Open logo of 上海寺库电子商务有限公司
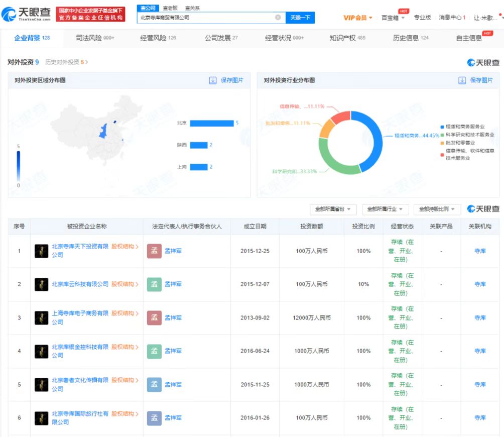The height and width of the screenshot is (437, 504). click(42, 318)
